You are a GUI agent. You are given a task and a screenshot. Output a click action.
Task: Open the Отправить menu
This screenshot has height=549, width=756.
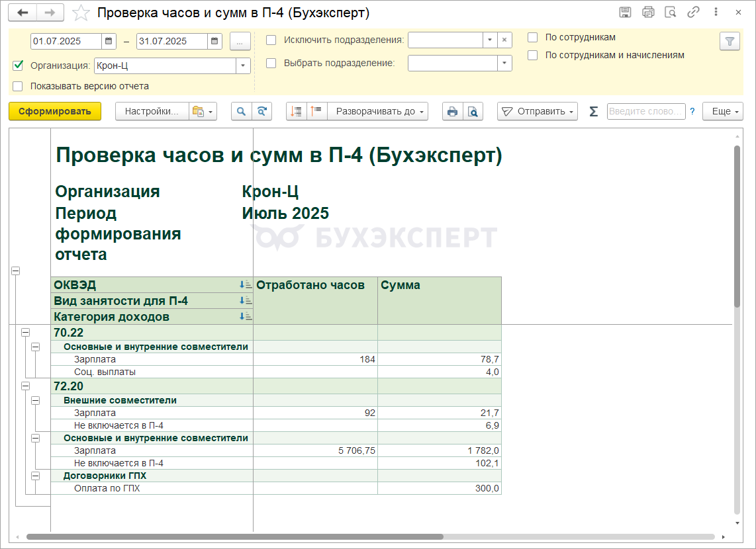(x=538, y=112)
